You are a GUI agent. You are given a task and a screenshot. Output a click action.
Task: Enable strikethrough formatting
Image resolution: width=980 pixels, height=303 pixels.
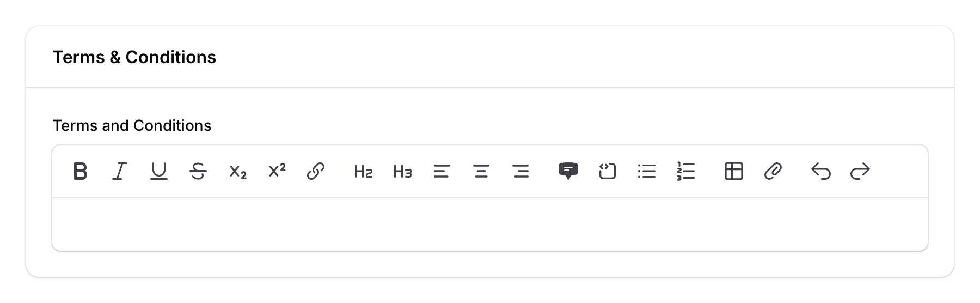198,172
